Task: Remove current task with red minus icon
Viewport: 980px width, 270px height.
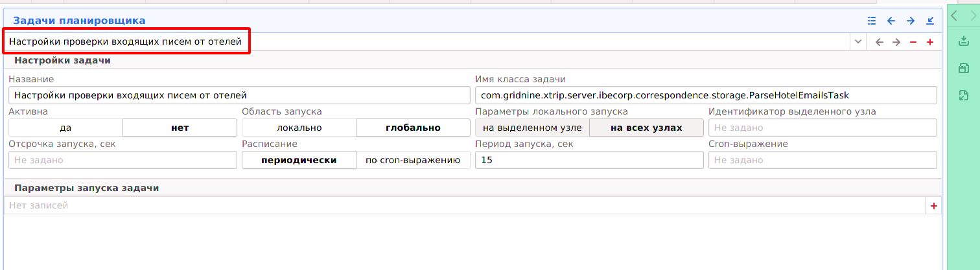Action: (x=913, y=42)
